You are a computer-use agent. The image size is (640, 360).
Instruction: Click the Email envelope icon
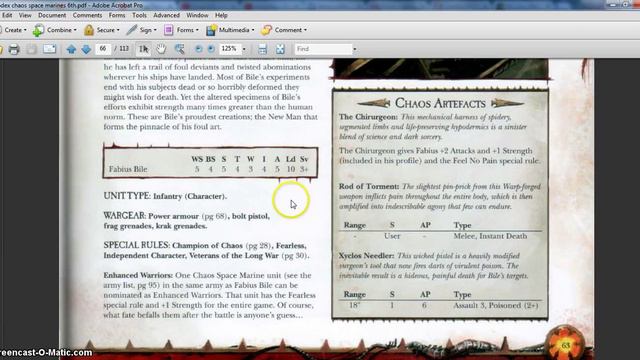[x=49, y=49]
